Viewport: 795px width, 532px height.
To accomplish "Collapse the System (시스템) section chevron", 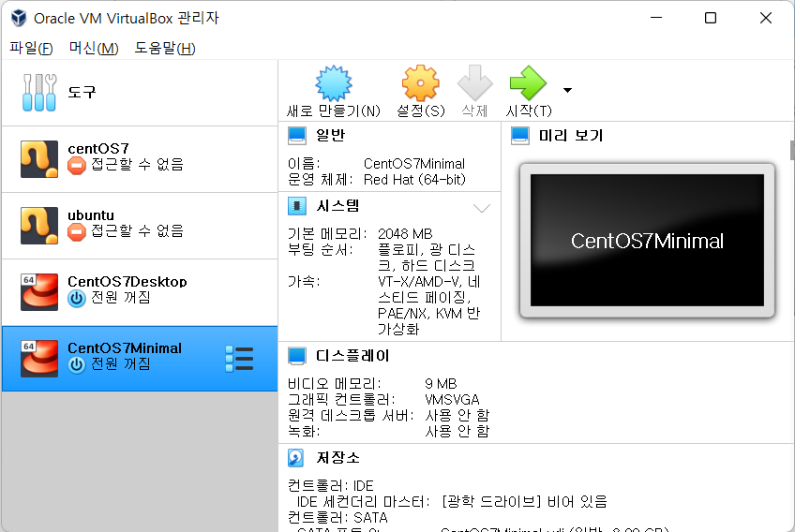I will pyautogui.click(x=482, y=208).
